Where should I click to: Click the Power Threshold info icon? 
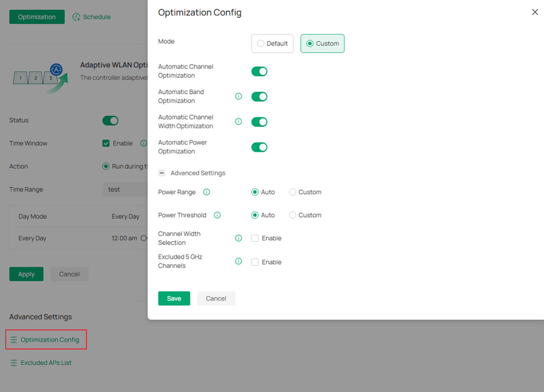pos(217,215)
